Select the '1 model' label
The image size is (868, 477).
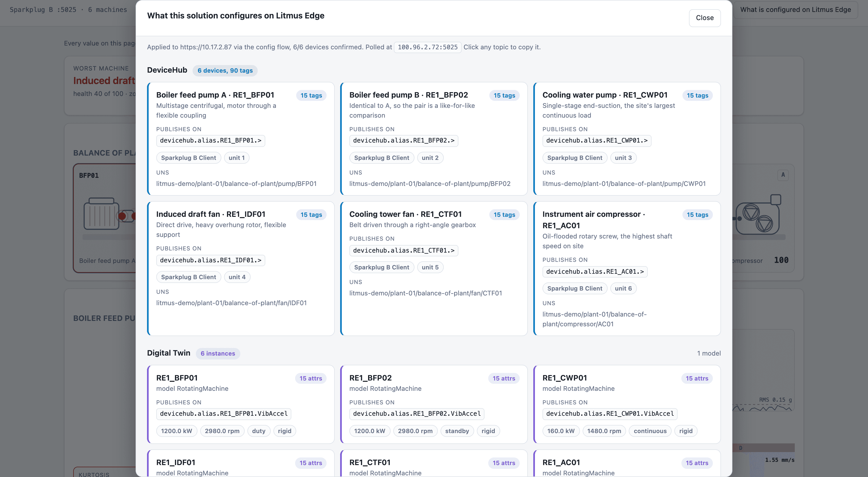pos(709,353)
